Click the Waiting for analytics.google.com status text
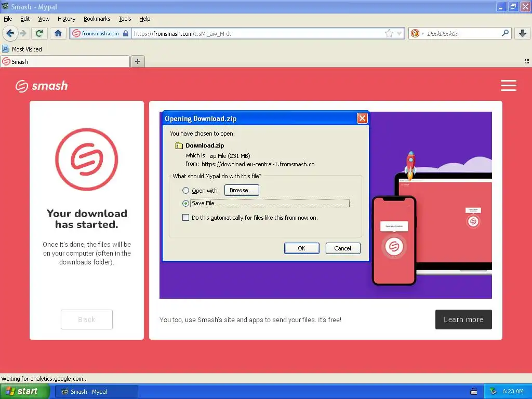The image size is (532, 399). click(x=45, y=379)
